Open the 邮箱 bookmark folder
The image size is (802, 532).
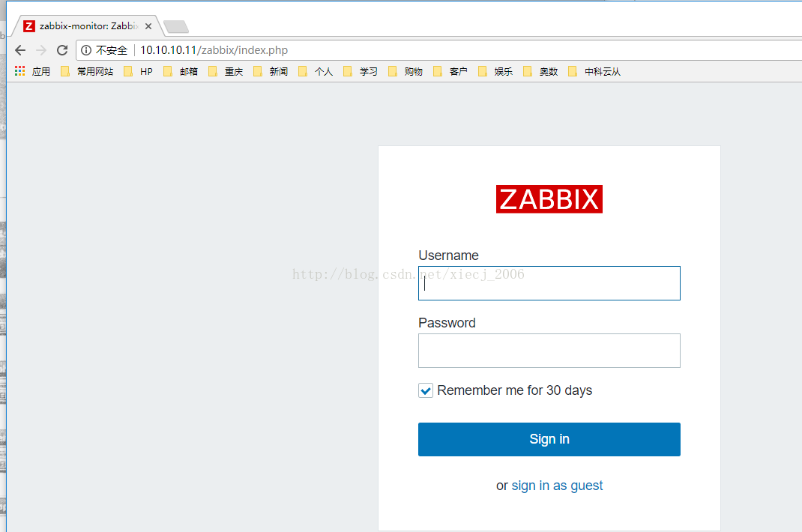click(x=181, y=72)
